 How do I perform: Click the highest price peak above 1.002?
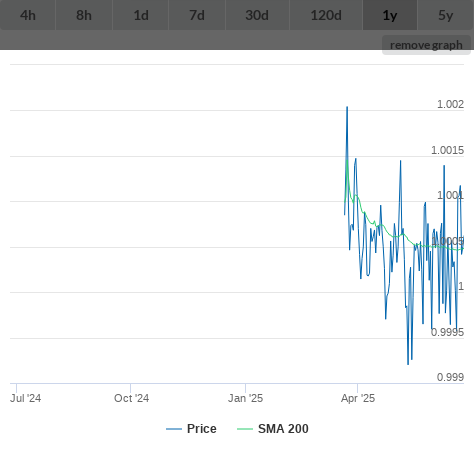click(x=347, y=107)
